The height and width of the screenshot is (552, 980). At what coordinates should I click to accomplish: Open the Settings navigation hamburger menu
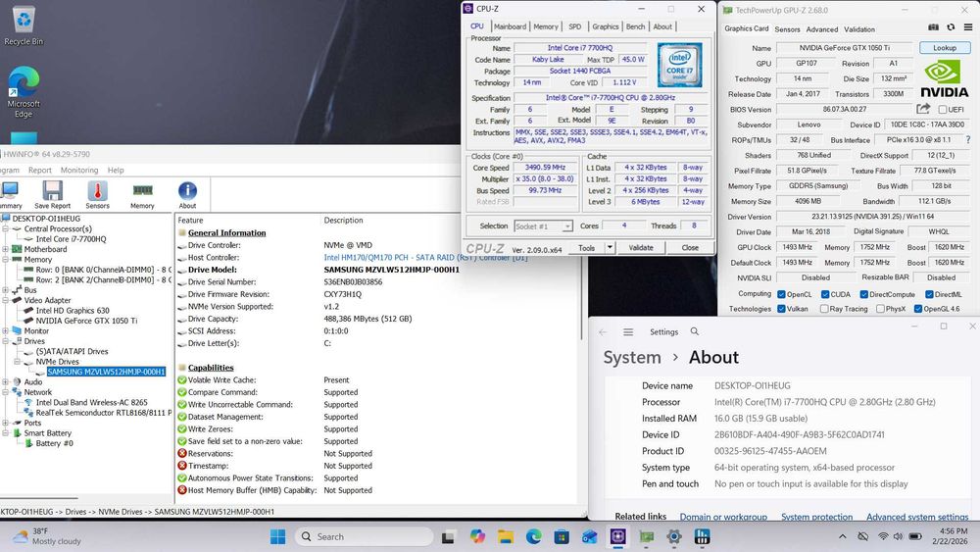[628, 332]
